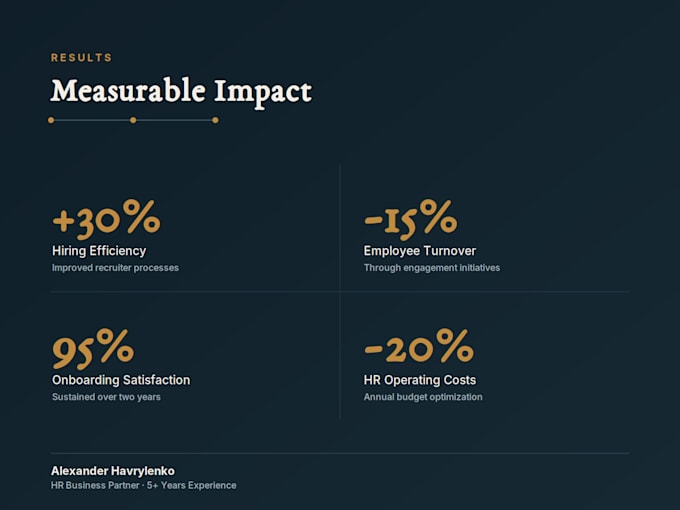Screen dimensions: 680x510
Task: Click the Employee Turnover label
Action: point(420,251)
